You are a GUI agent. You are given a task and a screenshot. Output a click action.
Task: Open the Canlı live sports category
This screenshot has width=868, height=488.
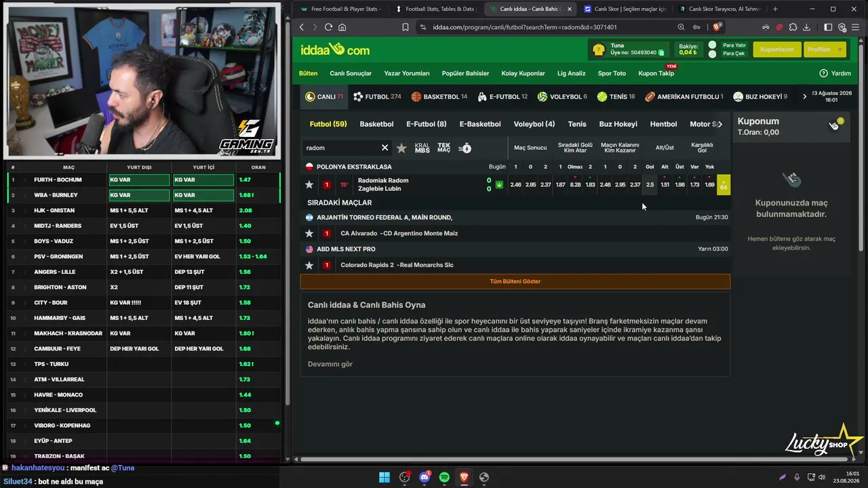324,97
